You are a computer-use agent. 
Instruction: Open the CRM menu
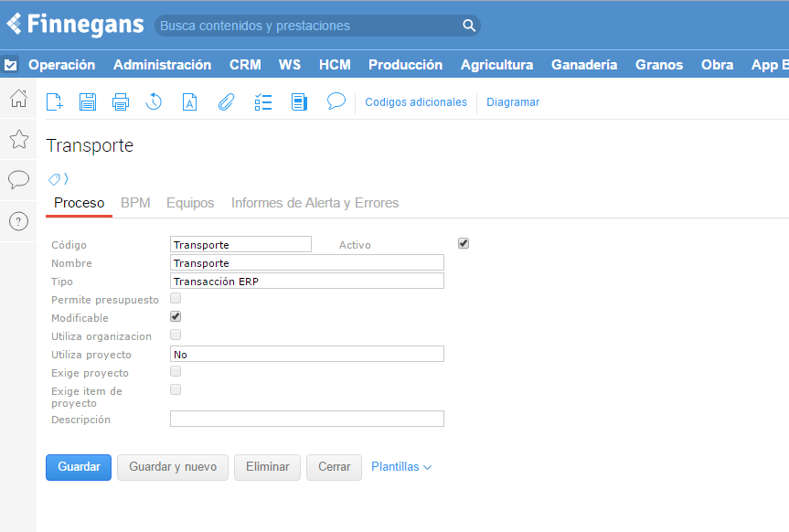[x=245, y=65]
